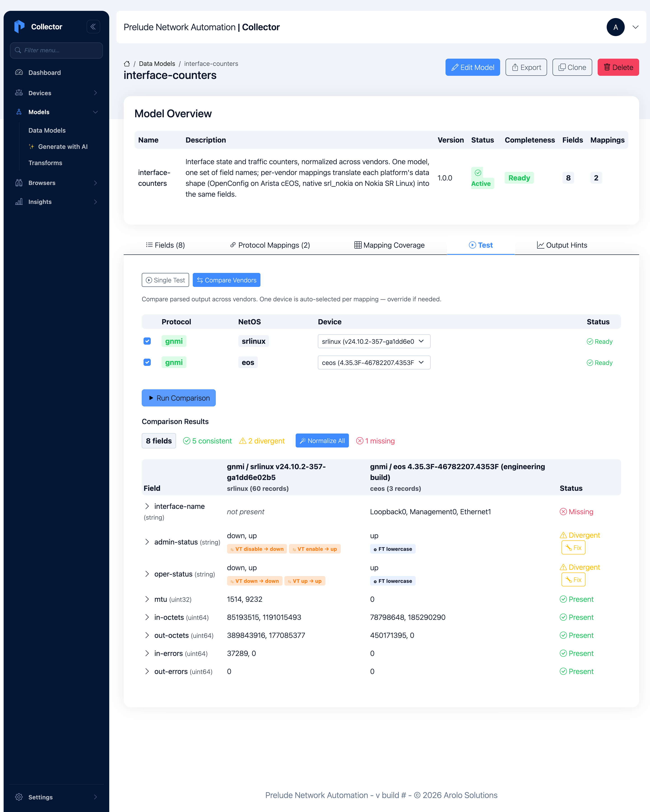Open Transforms submenu item
The height and width of the screenshot is (812, 650).
[45, 163]
